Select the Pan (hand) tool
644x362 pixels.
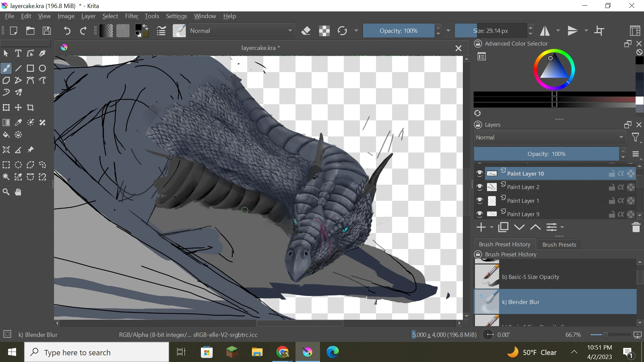click(18, 192)
